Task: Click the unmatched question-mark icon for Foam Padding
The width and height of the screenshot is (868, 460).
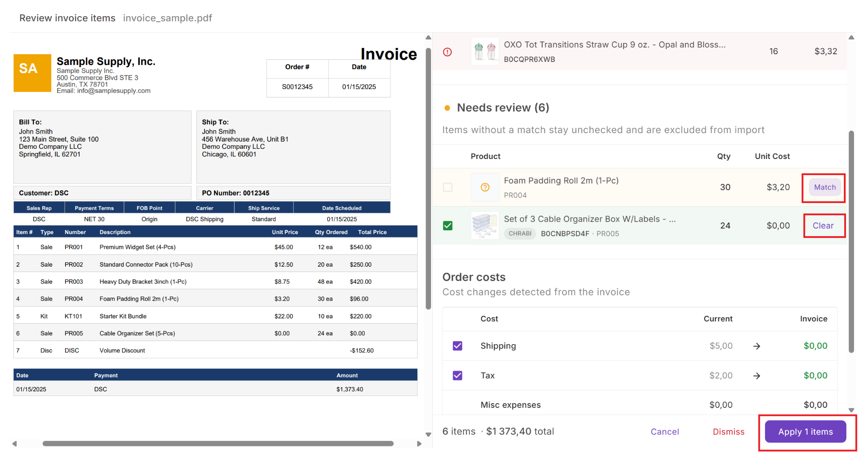Action: (x=485, y=187)
